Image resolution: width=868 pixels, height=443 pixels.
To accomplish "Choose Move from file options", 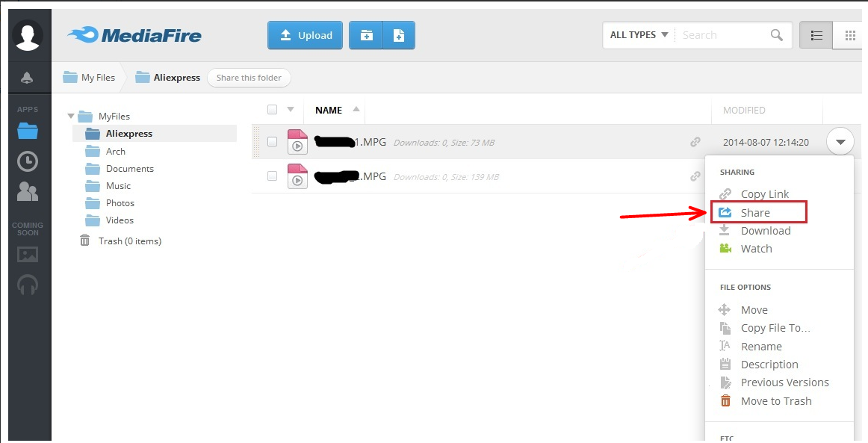I will (754, 310).
